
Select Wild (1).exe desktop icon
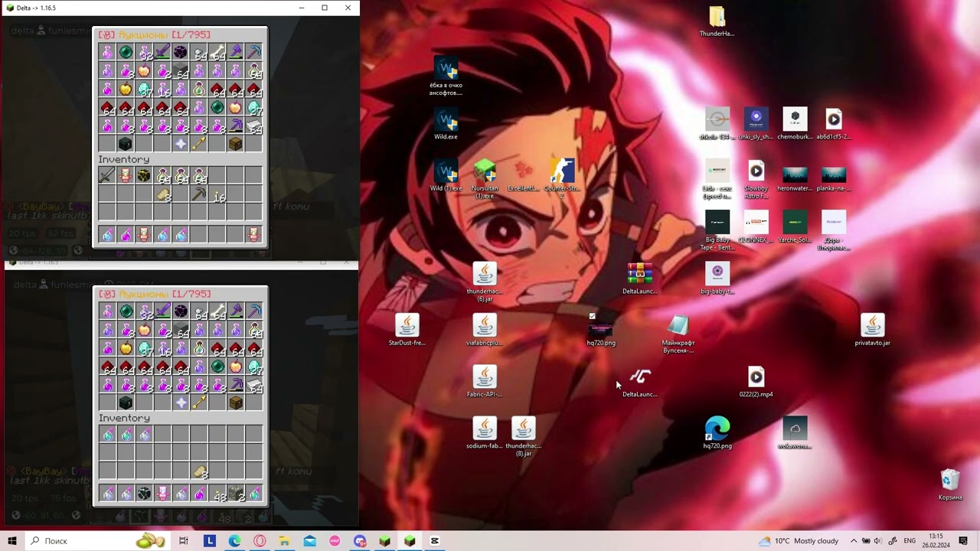click(x=446, y=176)
